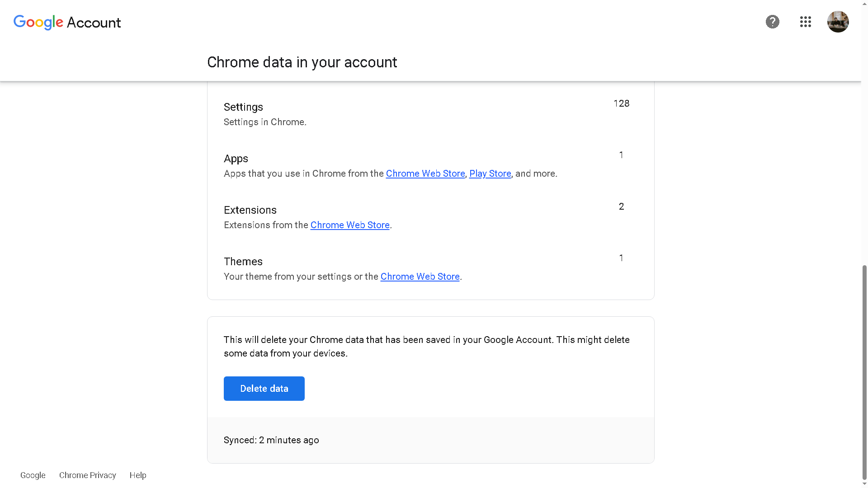Click the scrollbar down arrow
868x488 pixels.
click(864, 484)
